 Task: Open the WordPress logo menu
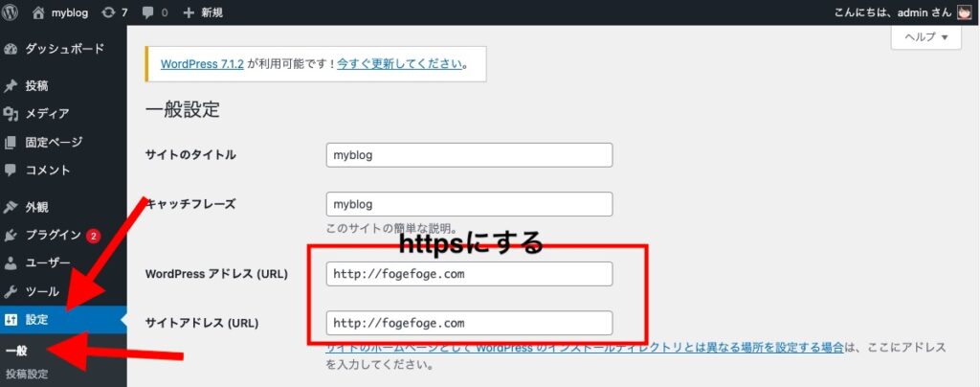point(10,12)
